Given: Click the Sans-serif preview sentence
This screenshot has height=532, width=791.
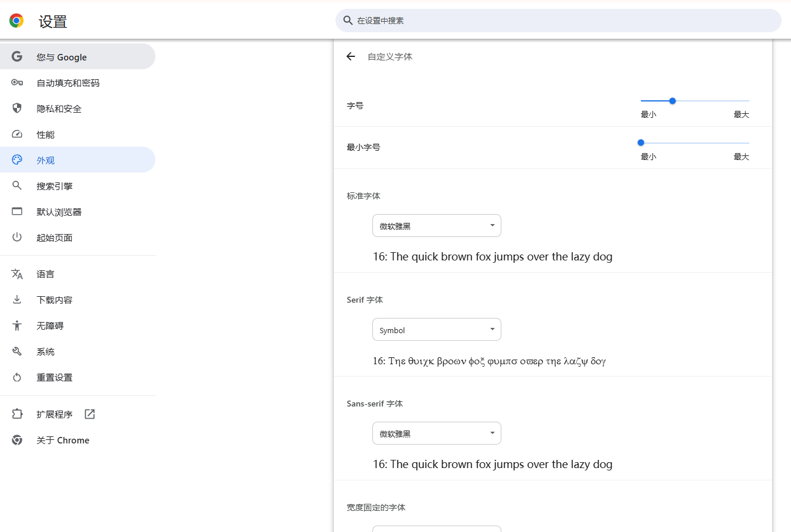Looking at the screenshot, I should tap(493, 465).
